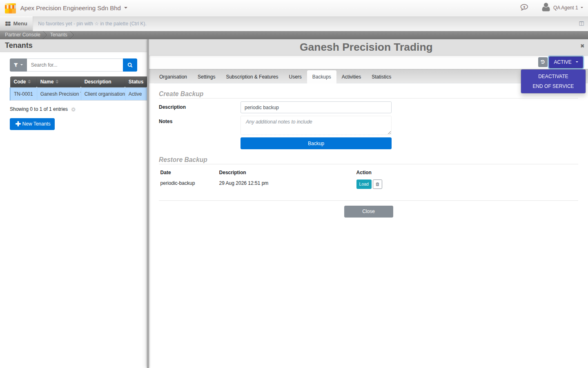Focus the tenant search field
Viewport: 588px width, 368px height.
pyautogui.click(x=75, y=65)
